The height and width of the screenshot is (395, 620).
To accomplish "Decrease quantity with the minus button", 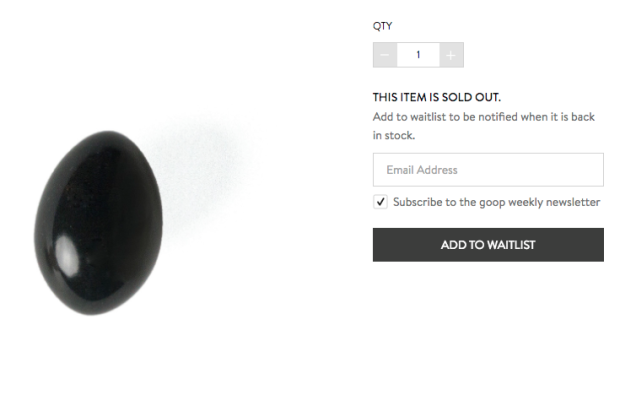I will coord(385,55).
